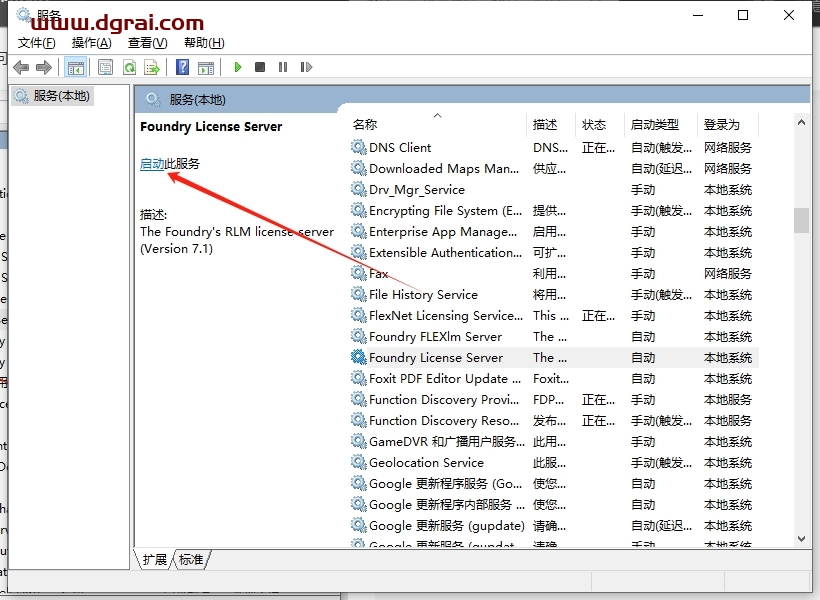Click the Back arrow toolbar icon
The width and height of the screenshot is (820, 600).
tap(21, 67)
